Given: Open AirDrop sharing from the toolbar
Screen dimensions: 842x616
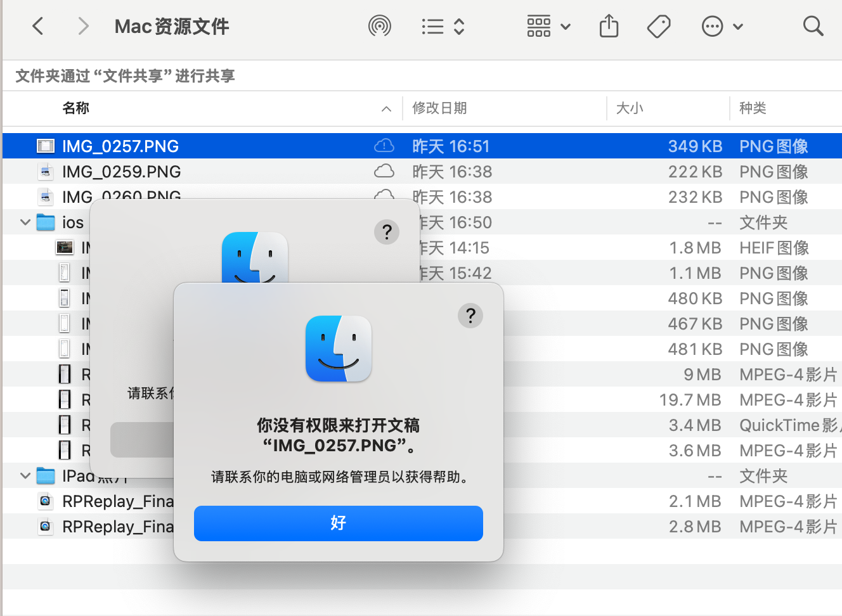Looking at the screenshot, I should [380, 25].
